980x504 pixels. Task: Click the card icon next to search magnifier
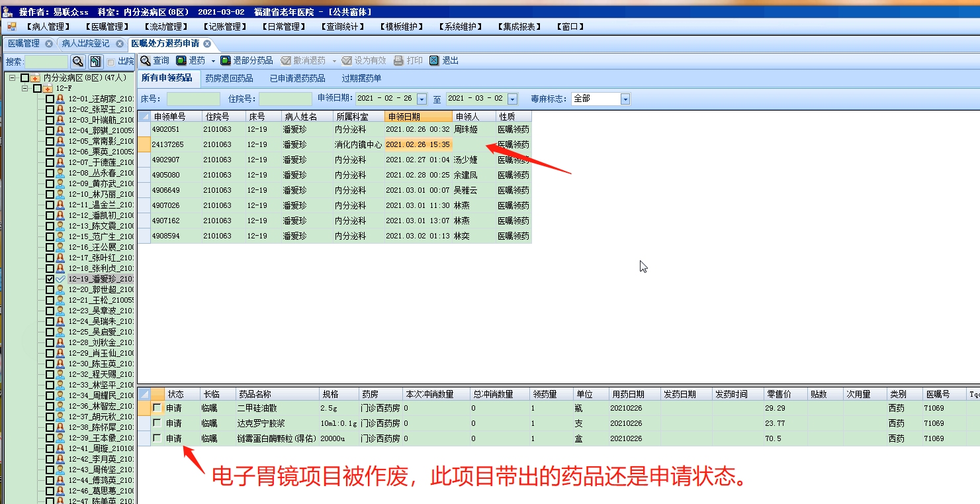tap(95, 62)
